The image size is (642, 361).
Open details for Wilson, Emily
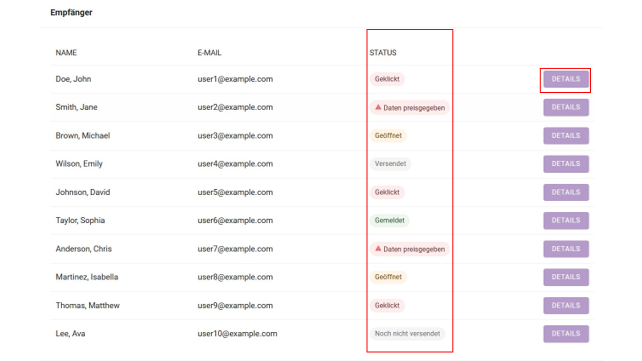point(566,164)
